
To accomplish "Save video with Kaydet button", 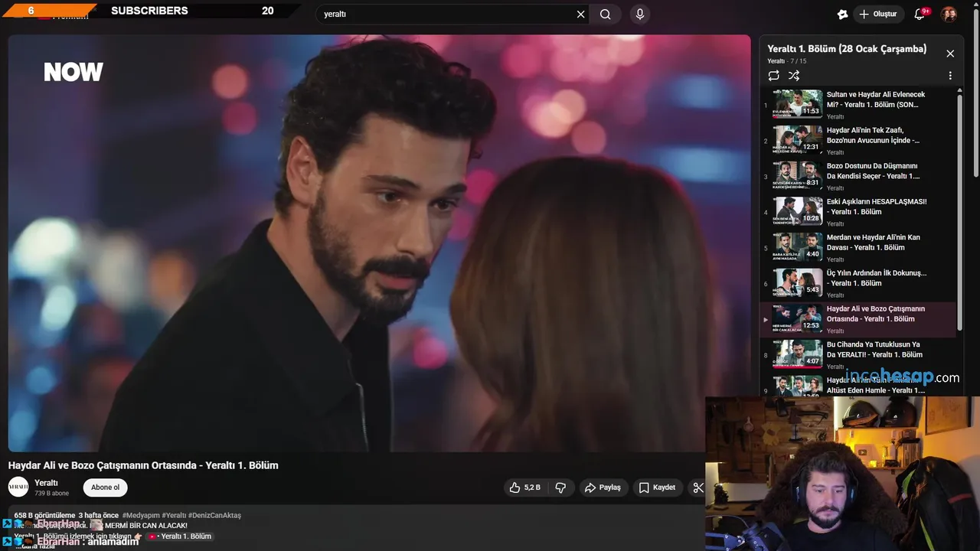I will pyautogui.click(x=657, y=487).
